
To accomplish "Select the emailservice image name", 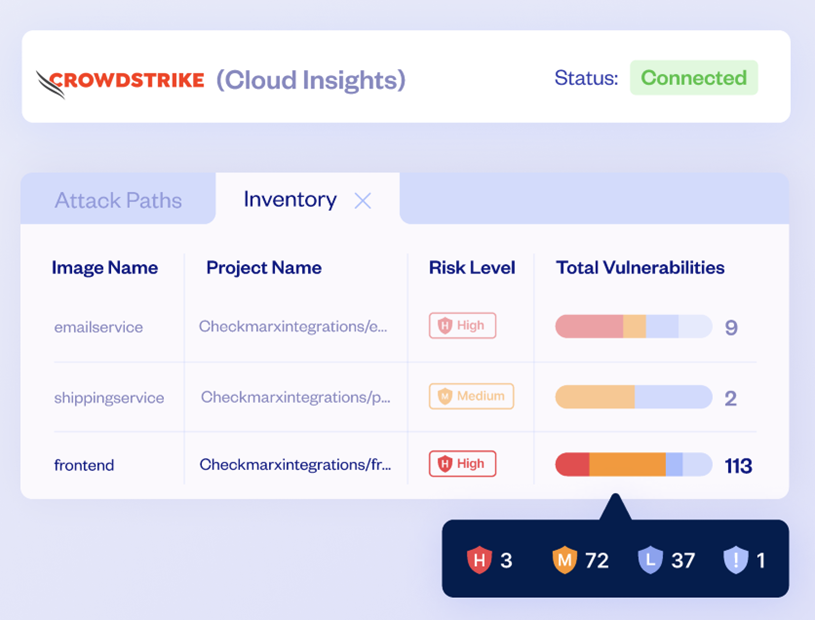I will [98, 327].
